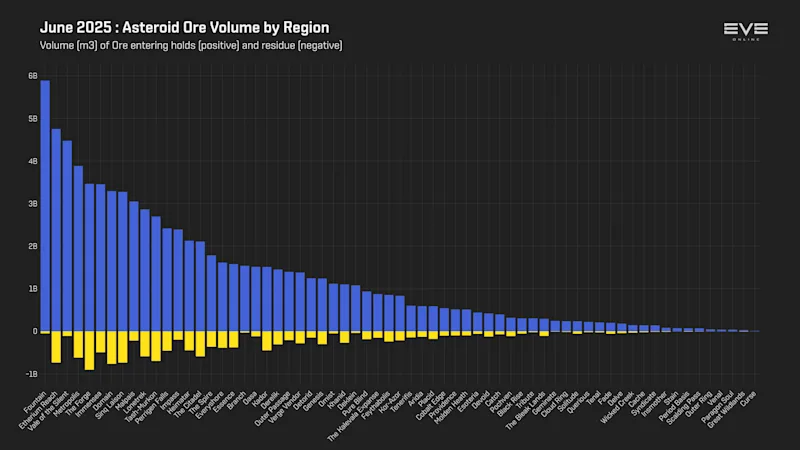
Task: Click the "Feythabolis" region label
Action: point(376,406)
